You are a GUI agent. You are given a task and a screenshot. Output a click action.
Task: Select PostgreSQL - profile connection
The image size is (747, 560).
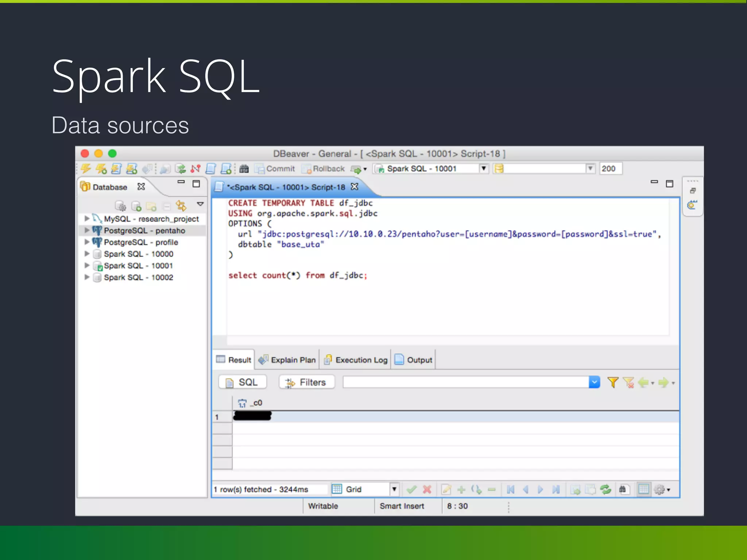tap(141, 242)
